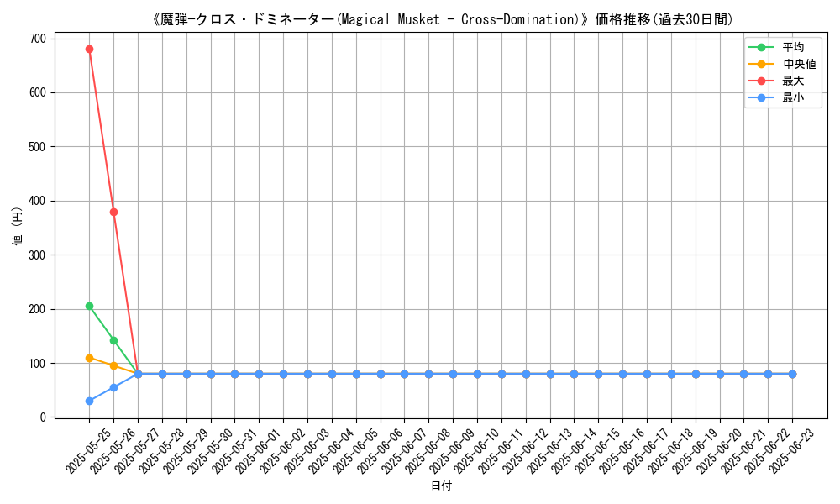
Task: Select the blue minimum point on 2025-05-26
Action: pyautogui.click(x=113, y=388)
